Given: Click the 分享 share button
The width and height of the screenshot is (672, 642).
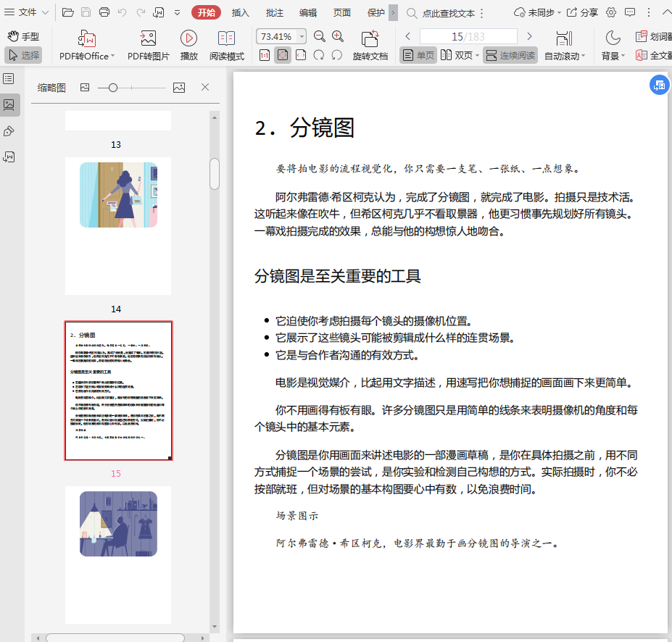Looking at the screenshot, I should tap(582, 12).
